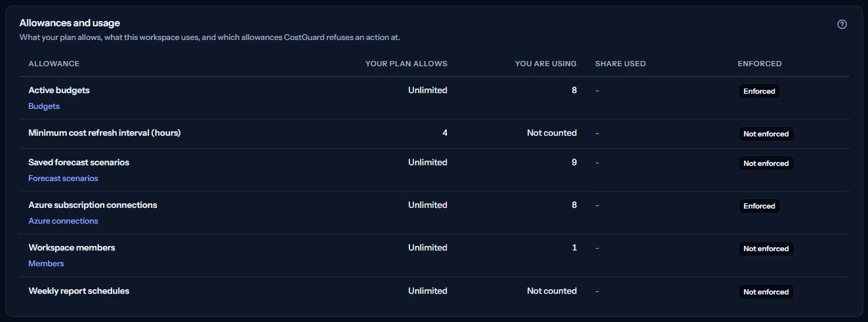Open the Members link
Viewport: 868px width, 322px height.
coord(46,264)
